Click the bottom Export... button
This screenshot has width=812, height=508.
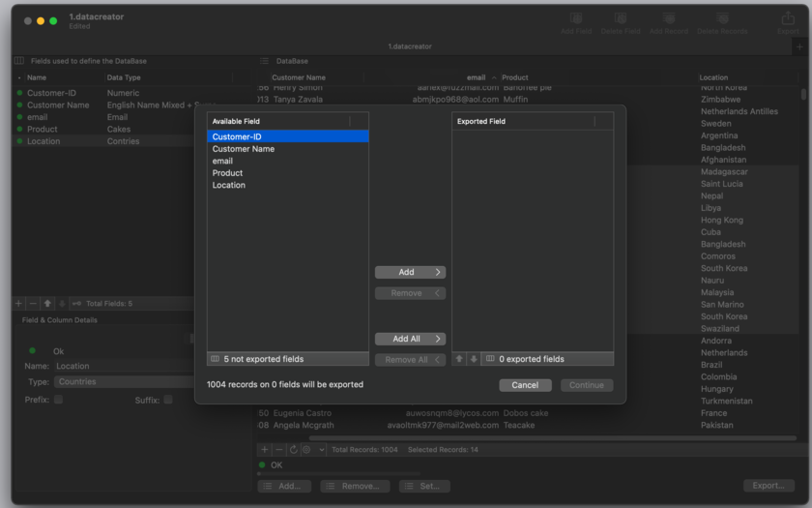pyautogui.click(x=768, y=485)
